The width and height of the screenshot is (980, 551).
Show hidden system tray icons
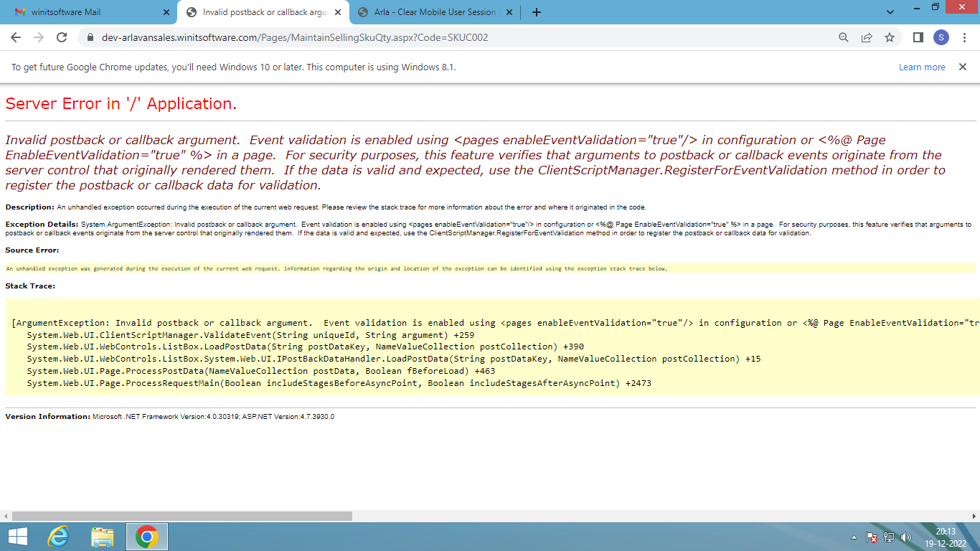854,537
